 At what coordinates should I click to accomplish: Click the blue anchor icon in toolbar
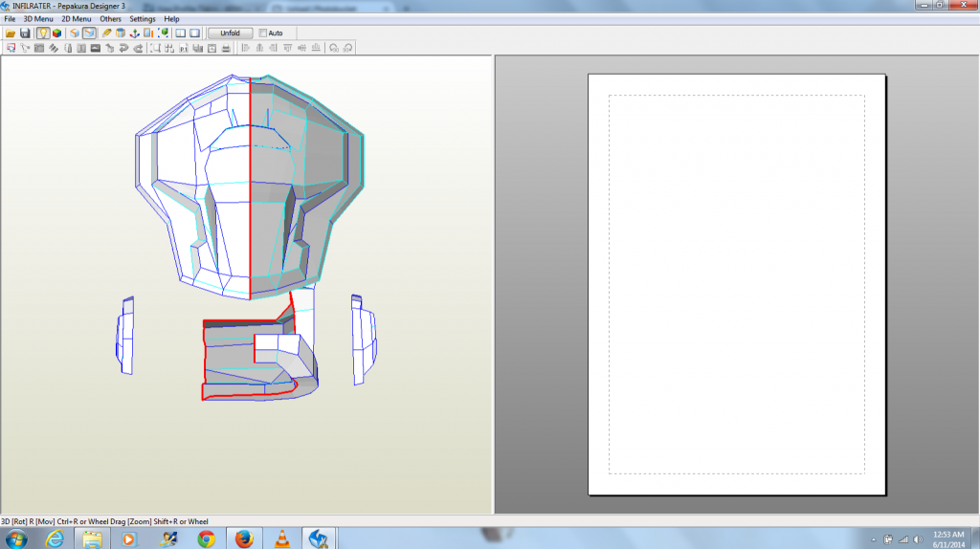click(134, 33)
